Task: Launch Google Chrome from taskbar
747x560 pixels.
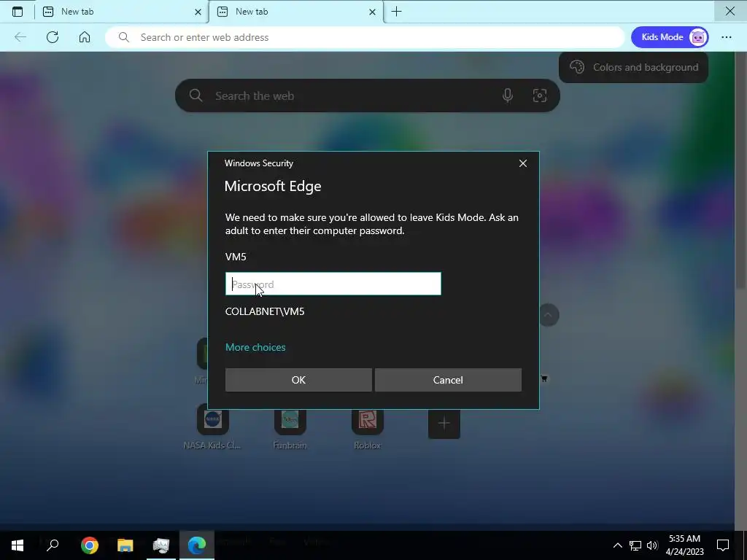Action: click(x=89, y=545)
